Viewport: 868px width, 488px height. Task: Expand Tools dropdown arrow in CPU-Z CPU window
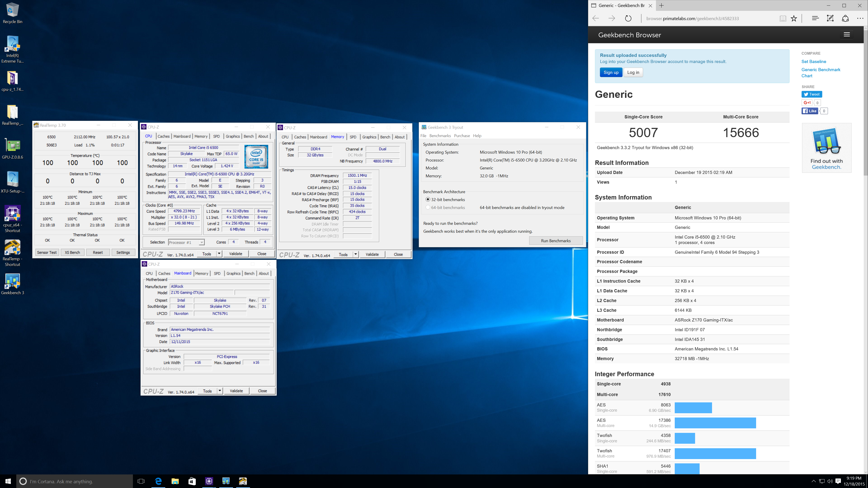(x=219, y=253)
